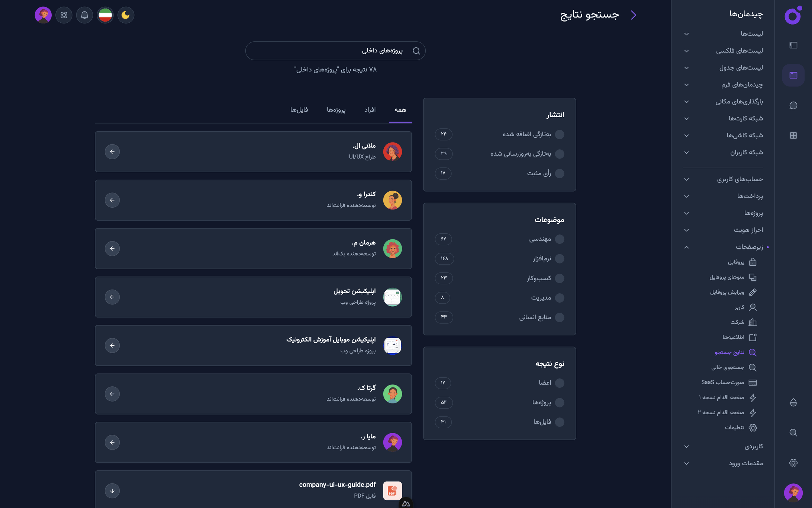Open the chat bubble icon in the sidebar rail
The image size is (812, 508).
click(x=793, y=105)
